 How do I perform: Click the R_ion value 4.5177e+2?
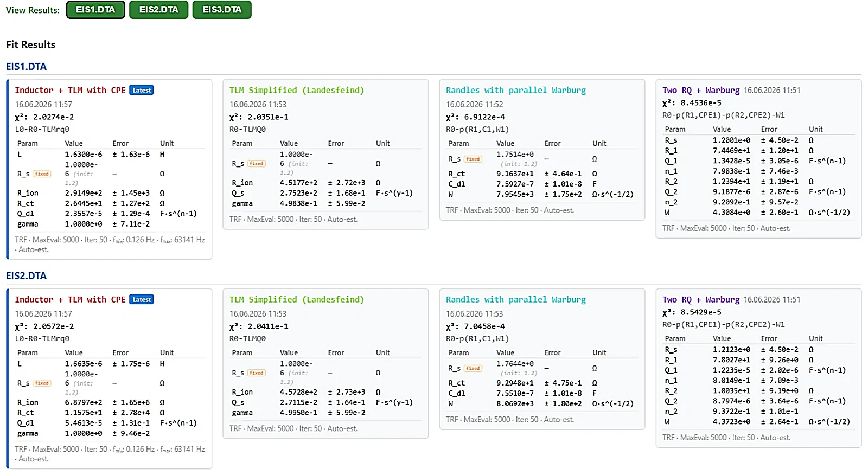click(x=298, y=183)
